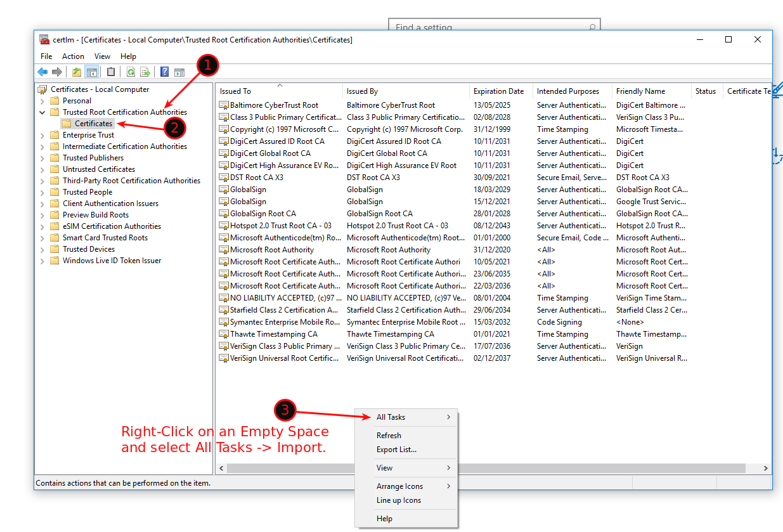
Task: Click the clipboard Paste toolbar icon
Action: [x=111, y=72]
